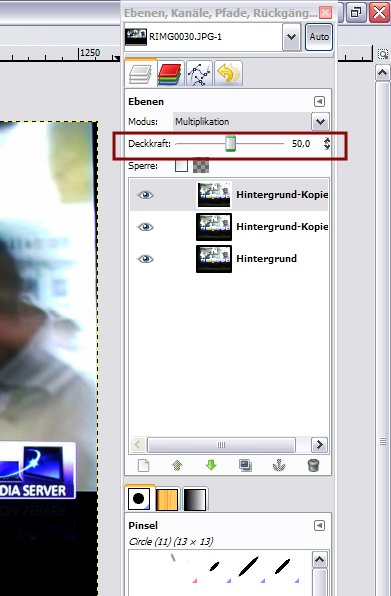
Task: Hide the Hintergrund layer
Action: [146, 259]
